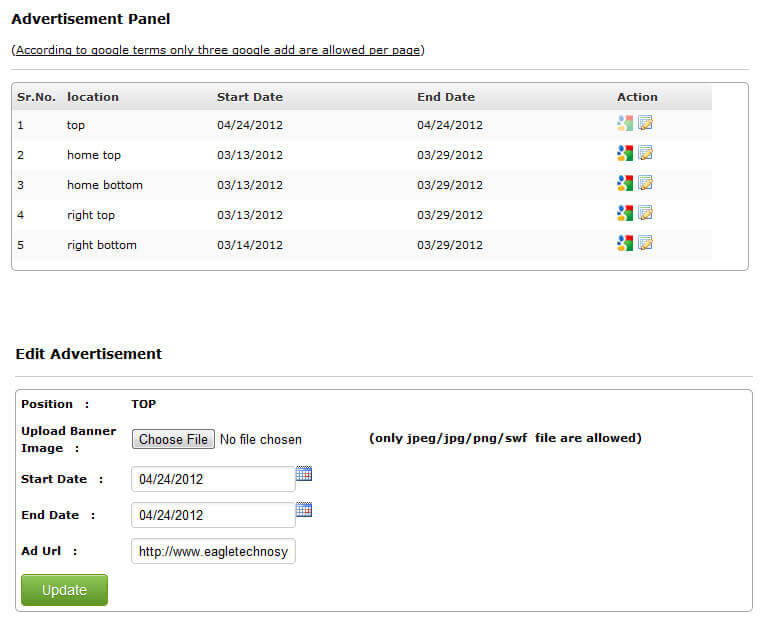
Task: Select the 'right bottom' location cell
Action: point(102,245)
